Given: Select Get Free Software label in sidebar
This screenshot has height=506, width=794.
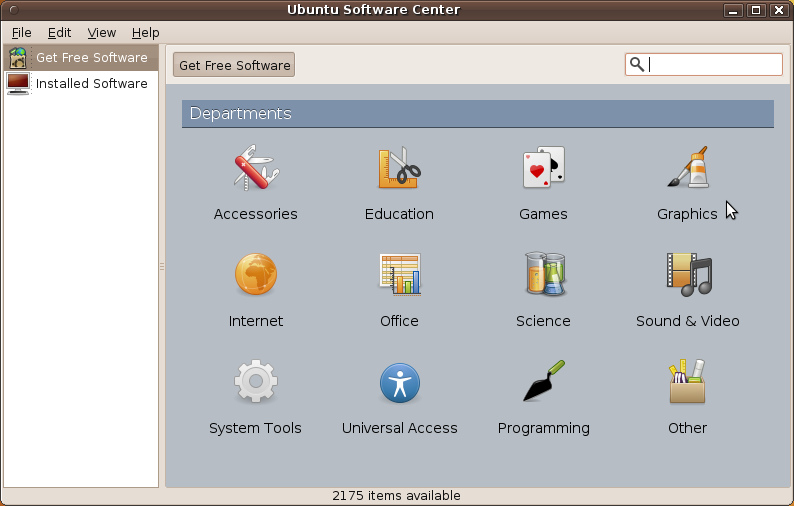Looking at the screenshot, I should click(x=92, y=58).
